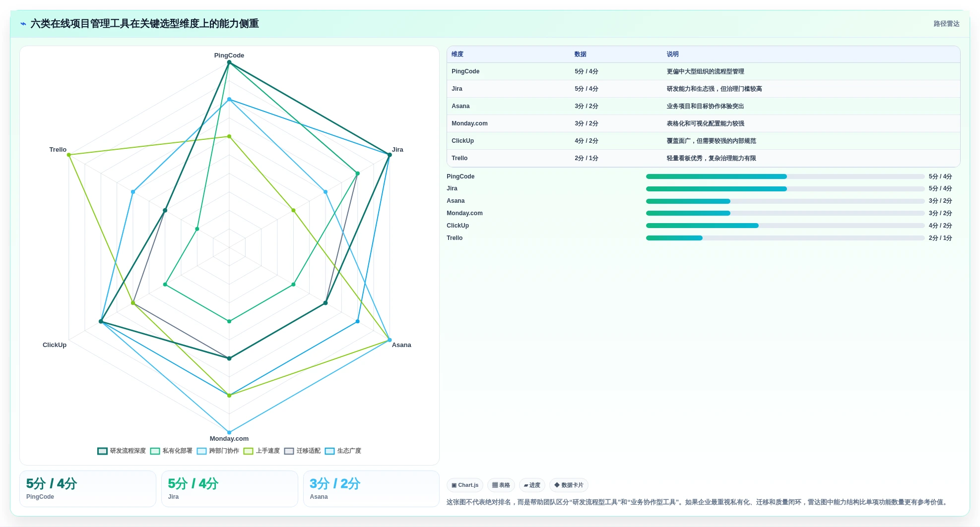Toggle 迁移适配 legend swatch

click(x=289, y=451)
